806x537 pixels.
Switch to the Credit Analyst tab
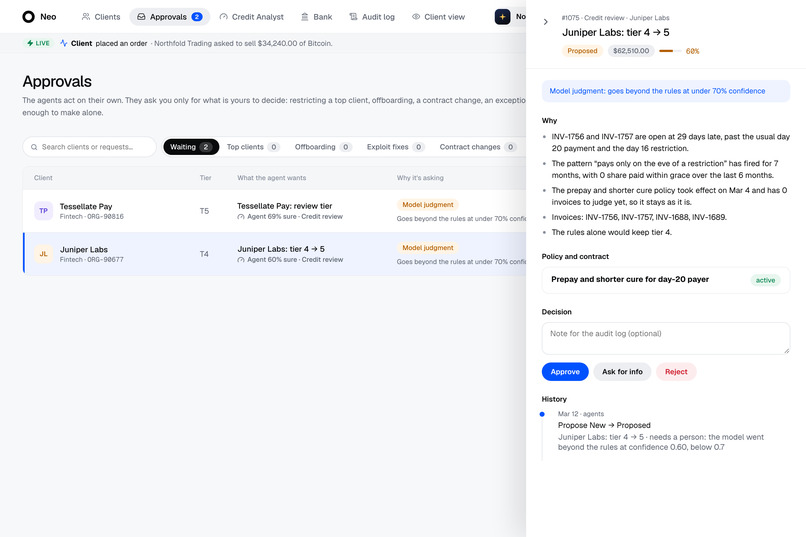coord(251,17)
